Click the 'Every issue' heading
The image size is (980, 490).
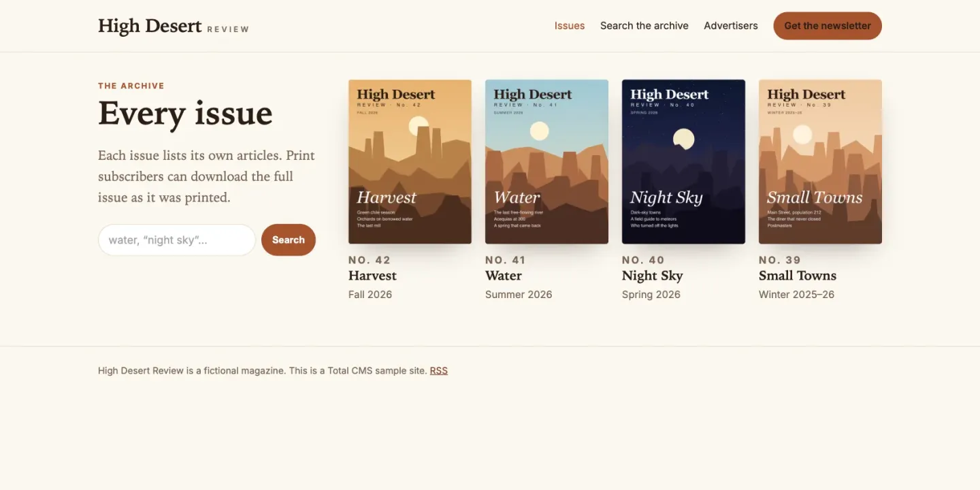[x=185, y=114]
